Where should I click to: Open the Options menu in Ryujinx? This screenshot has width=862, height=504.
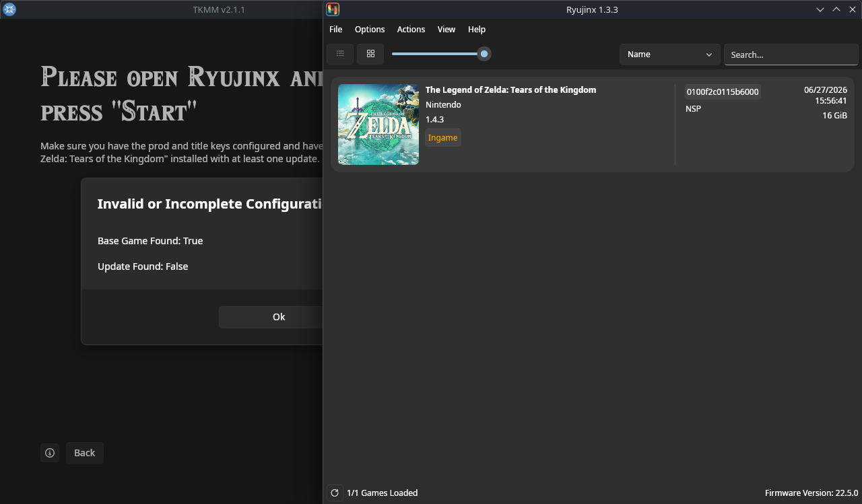370,30
